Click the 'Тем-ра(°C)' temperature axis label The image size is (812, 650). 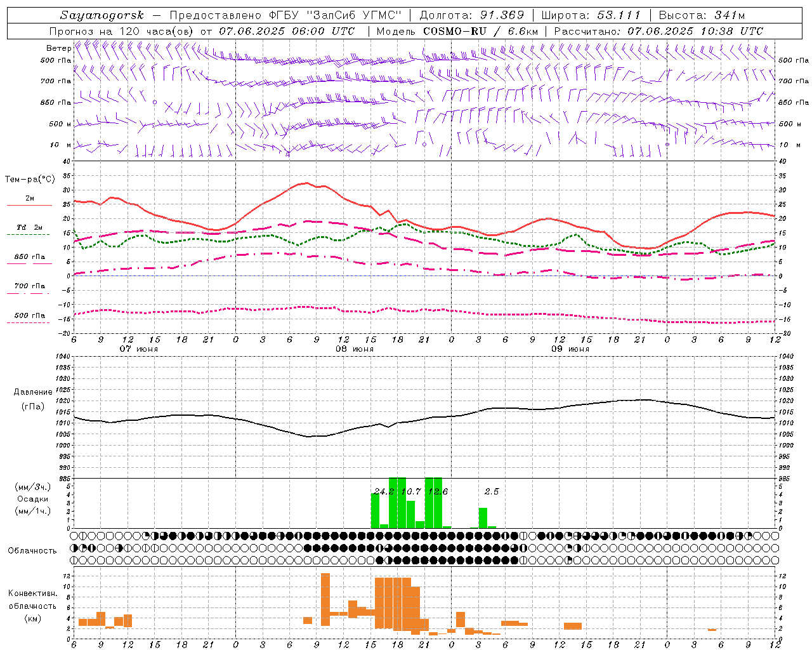click(x=30, y=180)
